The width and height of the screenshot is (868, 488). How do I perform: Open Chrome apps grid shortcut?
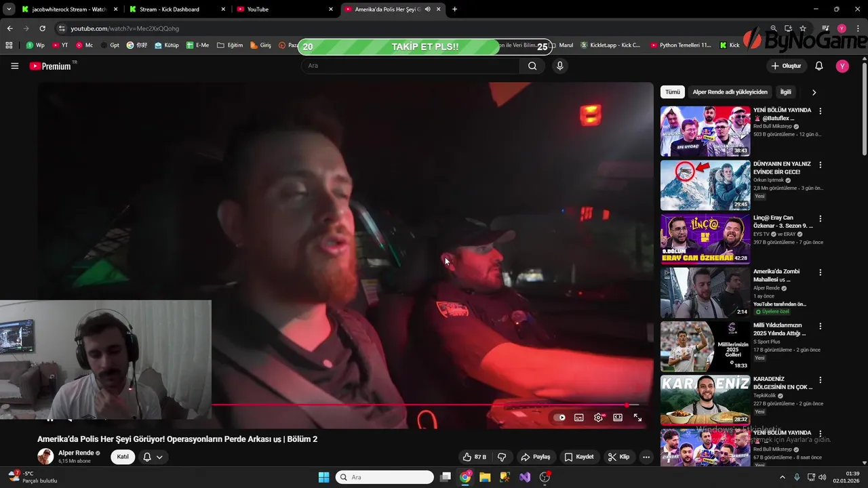tap(9, 45)
